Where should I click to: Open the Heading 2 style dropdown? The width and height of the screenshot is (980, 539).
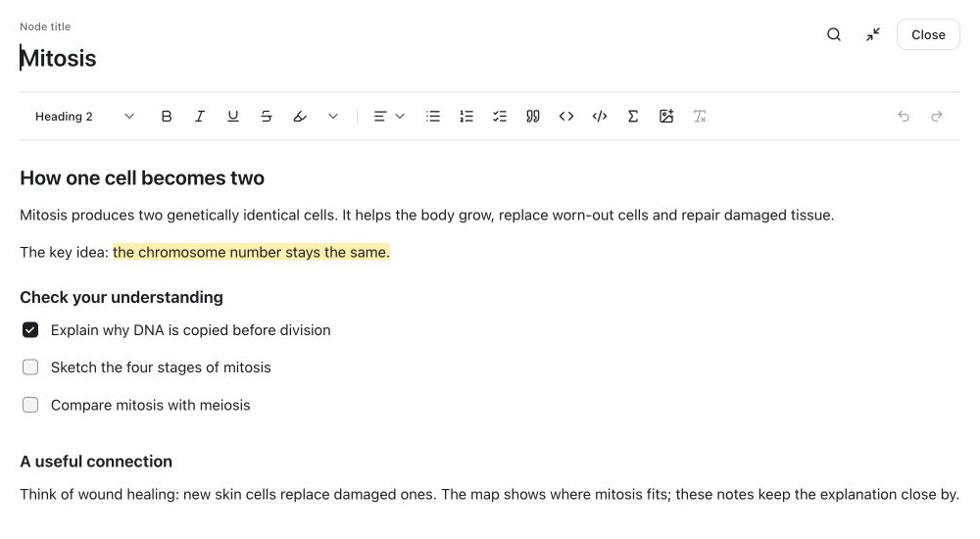coord(84,117)
